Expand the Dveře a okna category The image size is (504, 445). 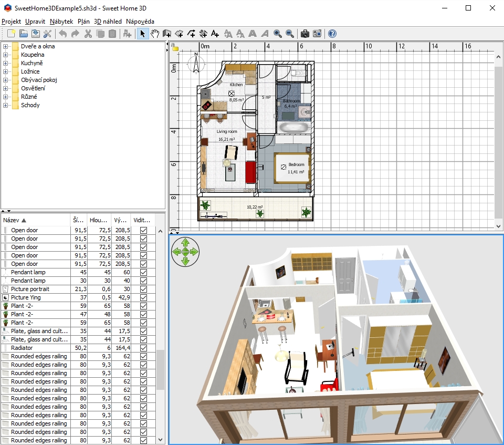(6, 46)
